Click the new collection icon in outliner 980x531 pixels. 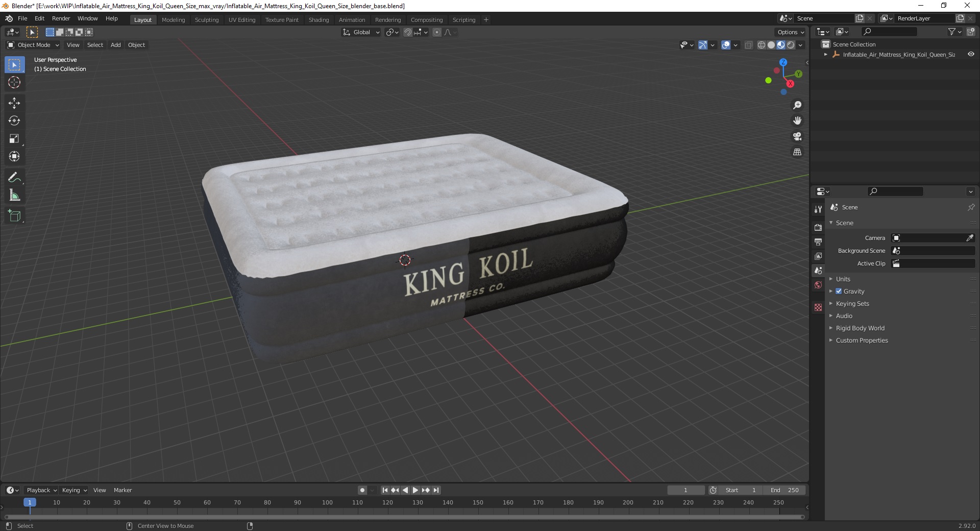(971, 32)
